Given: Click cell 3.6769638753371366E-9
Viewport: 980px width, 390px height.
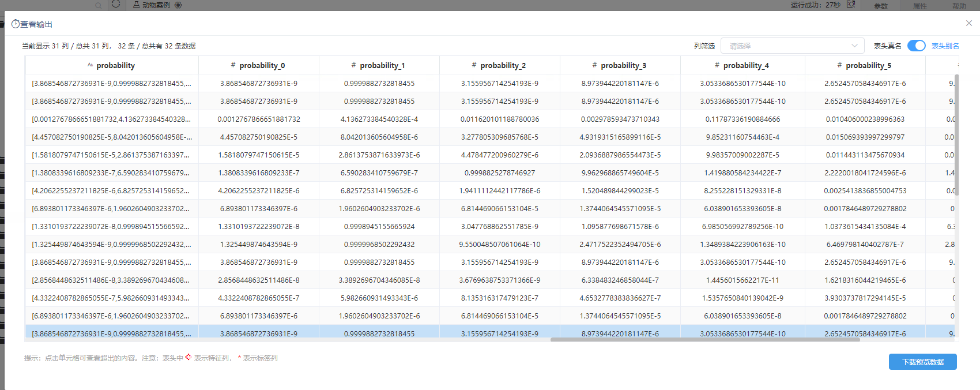Looking at the screenshot, I should 499,280.
